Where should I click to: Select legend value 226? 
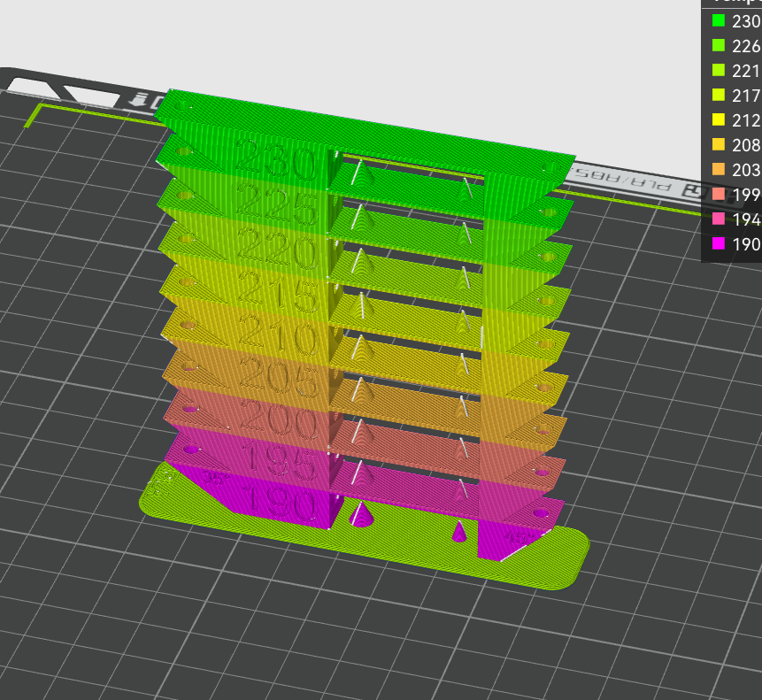point(746,46)
